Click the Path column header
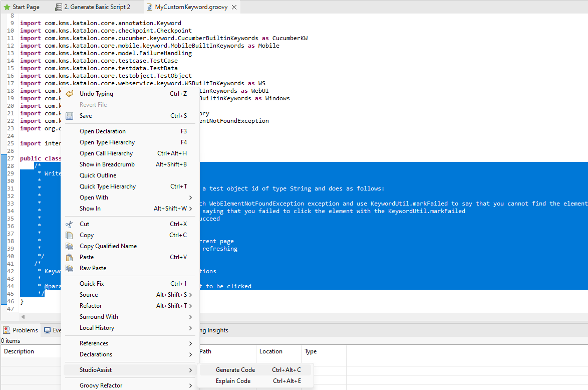 tap(227, 351)
